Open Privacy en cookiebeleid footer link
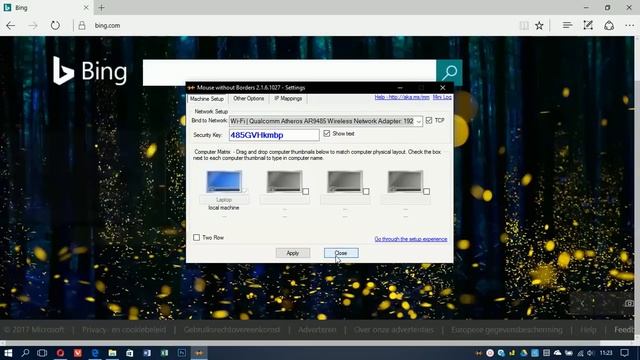Image resolution: width=640 pixels, height=360 pixels. pyautogui.click(x=124, y=330)
